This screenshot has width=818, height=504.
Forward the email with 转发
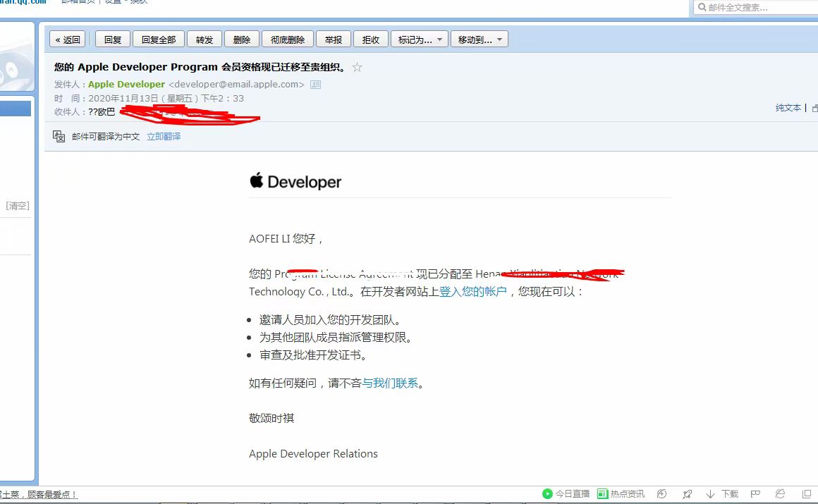click(x=204, y=39)
